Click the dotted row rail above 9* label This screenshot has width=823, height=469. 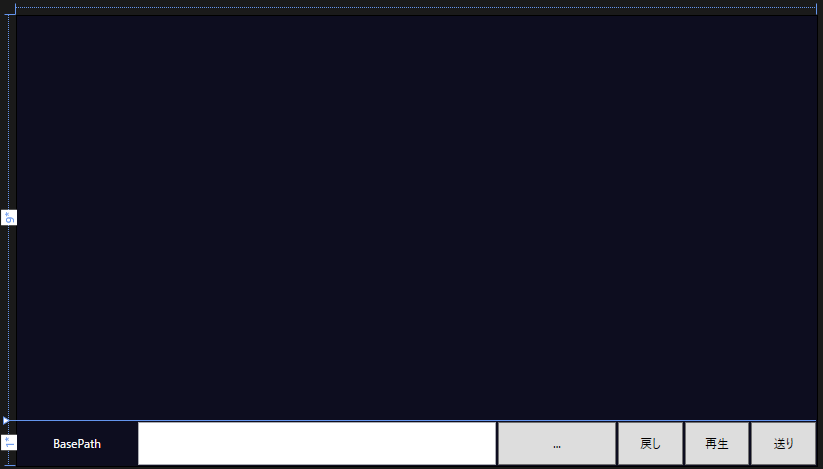tap(8, 112)
